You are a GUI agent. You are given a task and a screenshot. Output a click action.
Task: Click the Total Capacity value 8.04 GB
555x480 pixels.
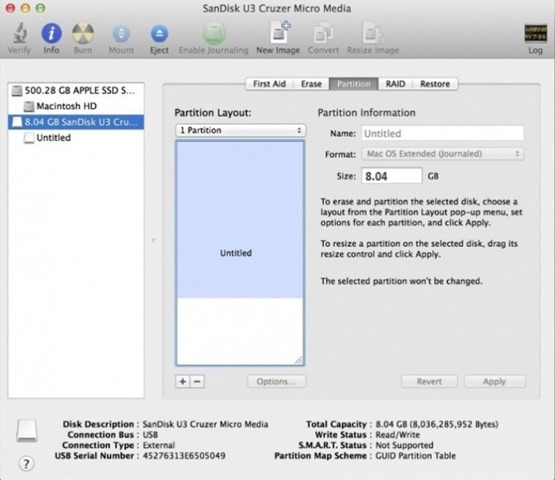coord(437,424)
